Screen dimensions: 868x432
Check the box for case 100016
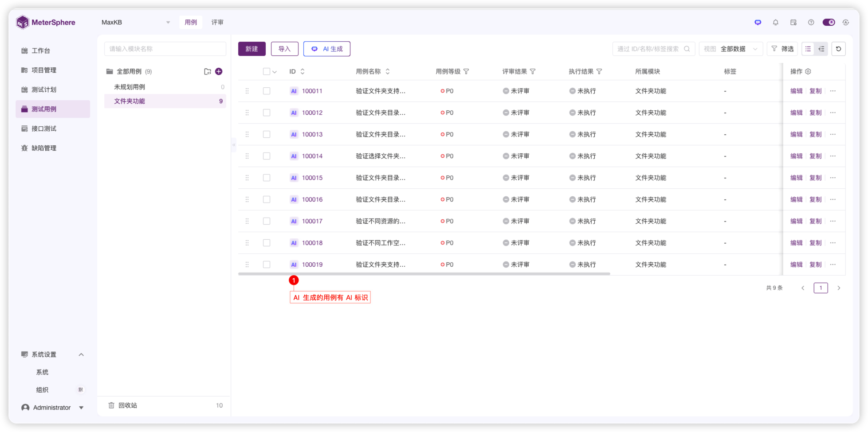click(267, 199)
